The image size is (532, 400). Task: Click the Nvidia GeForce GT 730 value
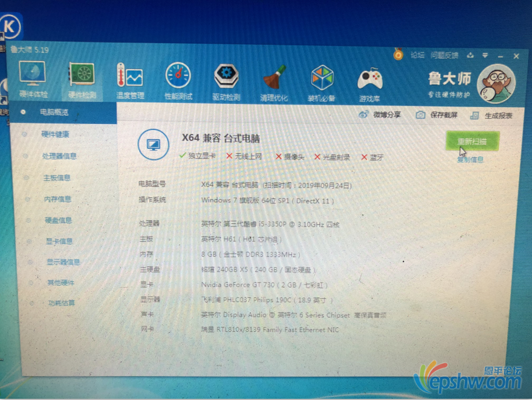click(x=264, y=285)
